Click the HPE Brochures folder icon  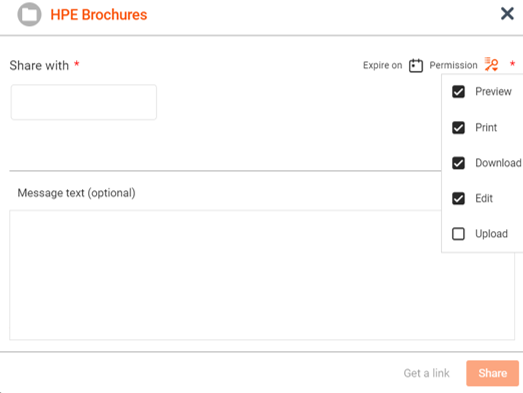point(29,14)
